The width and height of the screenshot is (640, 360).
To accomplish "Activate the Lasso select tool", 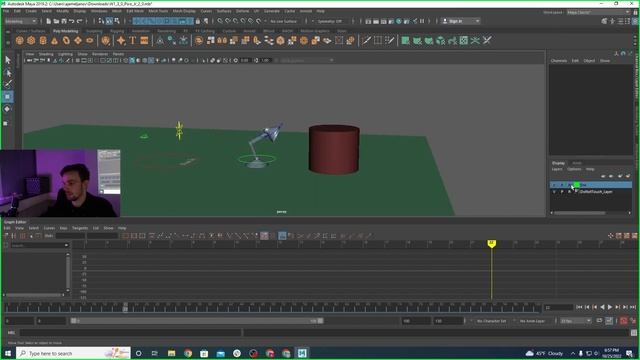I will coord(8,73).
